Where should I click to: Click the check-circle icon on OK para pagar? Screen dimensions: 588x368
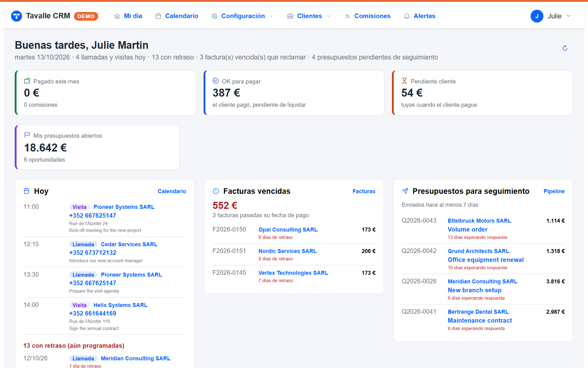(x=216, y=81)
